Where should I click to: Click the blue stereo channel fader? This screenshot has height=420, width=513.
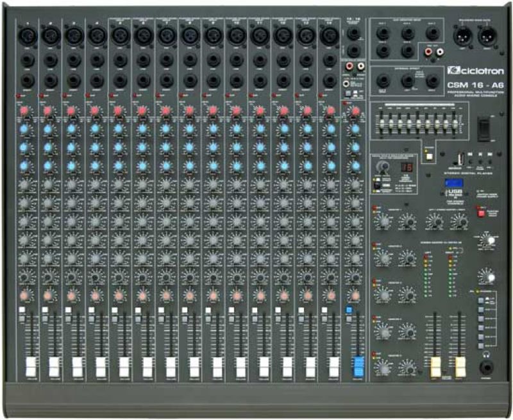tap(357, 367)
